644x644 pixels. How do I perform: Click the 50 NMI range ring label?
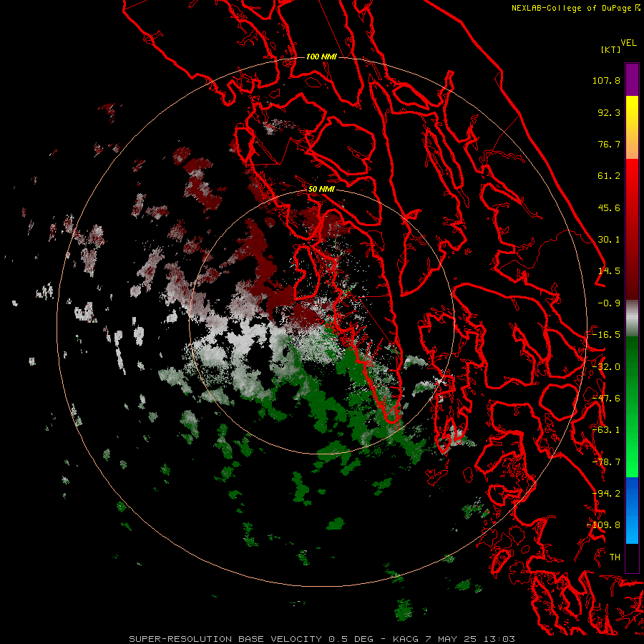321,189
